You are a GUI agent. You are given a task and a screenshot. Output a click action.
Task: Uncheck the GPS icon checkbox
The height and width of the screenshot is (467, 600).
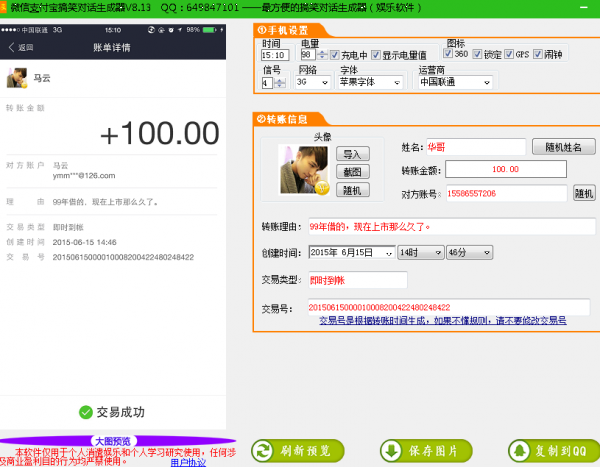click(x=509, y=54)
